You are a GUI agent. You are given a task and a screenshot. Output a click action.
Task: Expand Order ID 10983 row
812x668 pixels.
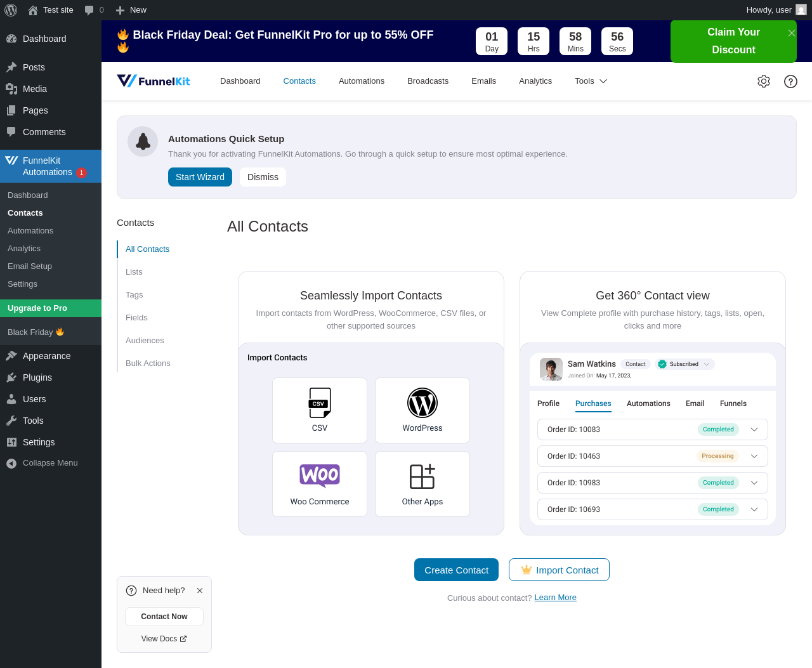[x=754, y=483]
